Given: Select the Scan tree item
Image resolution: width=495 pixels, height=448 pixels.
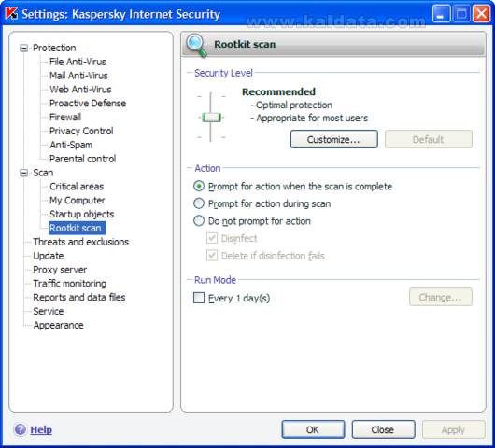Looking at the screenshot, I should (x=43, y=173).
